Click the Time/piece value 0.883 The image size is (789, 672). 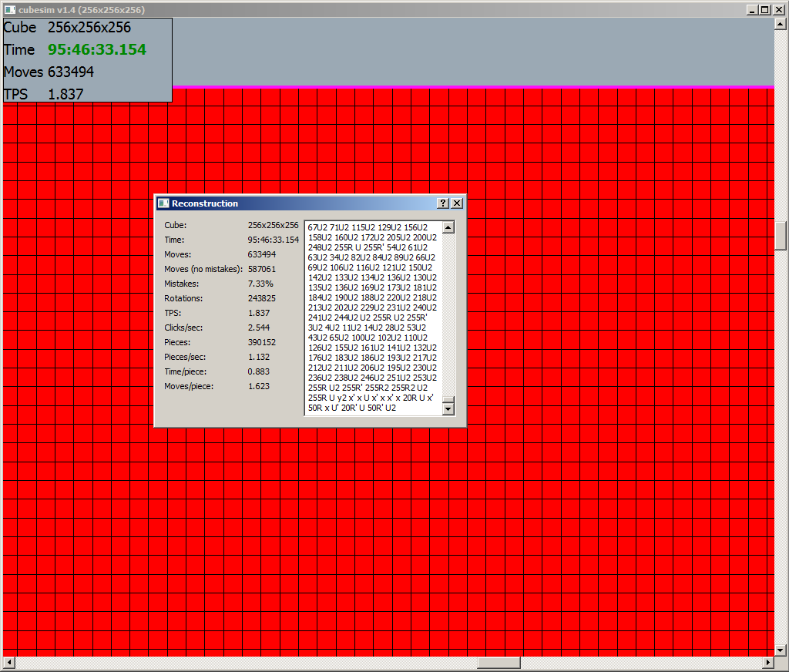(259, 371)
